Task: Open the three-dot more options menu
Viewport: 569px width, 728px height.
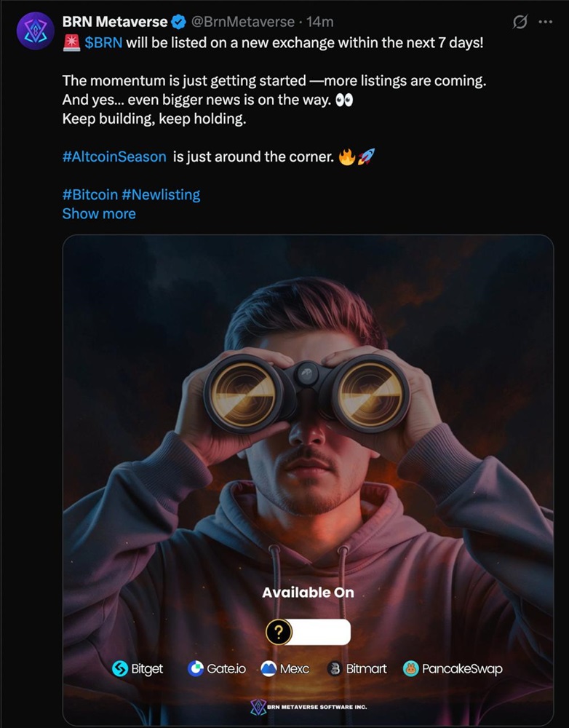Action: pos(545,22)
